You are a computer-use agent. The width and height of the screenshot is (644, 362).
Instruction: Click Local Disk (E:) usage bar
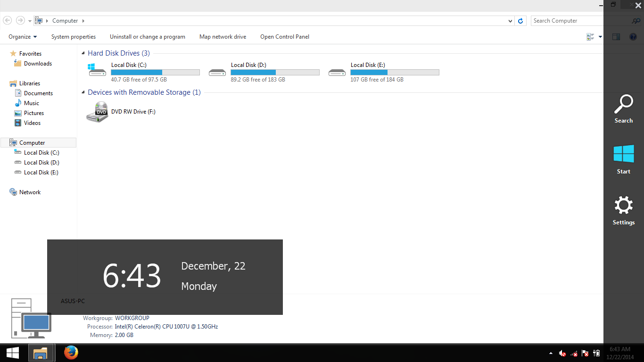(395, 73)
